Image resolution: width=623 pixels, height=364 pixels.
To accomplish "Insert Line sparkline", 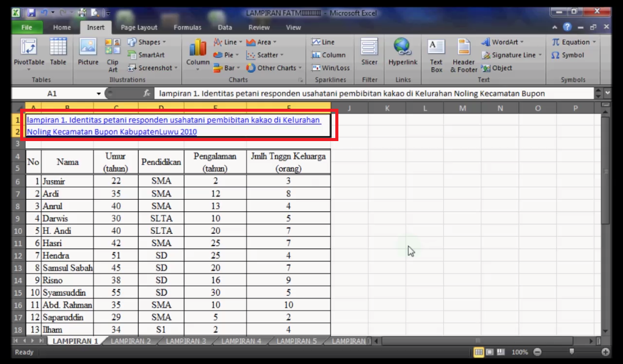I will [323, 42].
